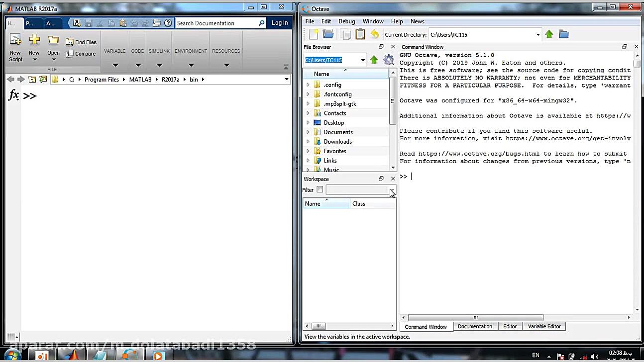Select the Downloads folder in File Browser
The height and width of the screenshot is (362, 644).
pyautogui.click(x=337, y=142)
